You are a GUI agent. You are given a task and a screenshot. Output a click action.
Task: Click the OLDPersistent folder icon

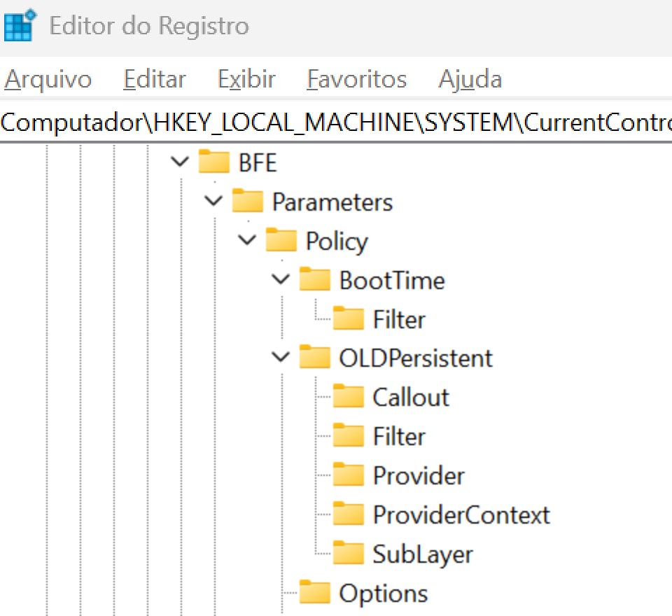point(315,357)
